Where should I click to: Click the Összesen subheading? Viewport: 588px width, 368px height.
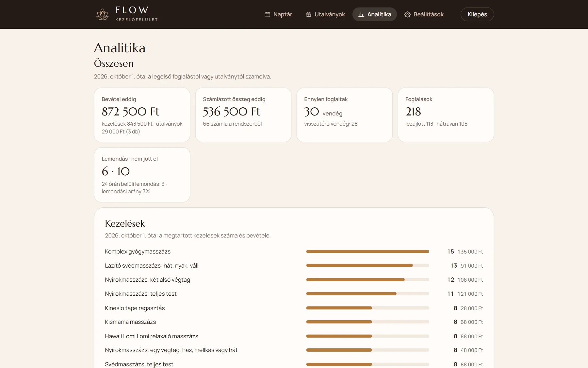[x=114, y=63]
